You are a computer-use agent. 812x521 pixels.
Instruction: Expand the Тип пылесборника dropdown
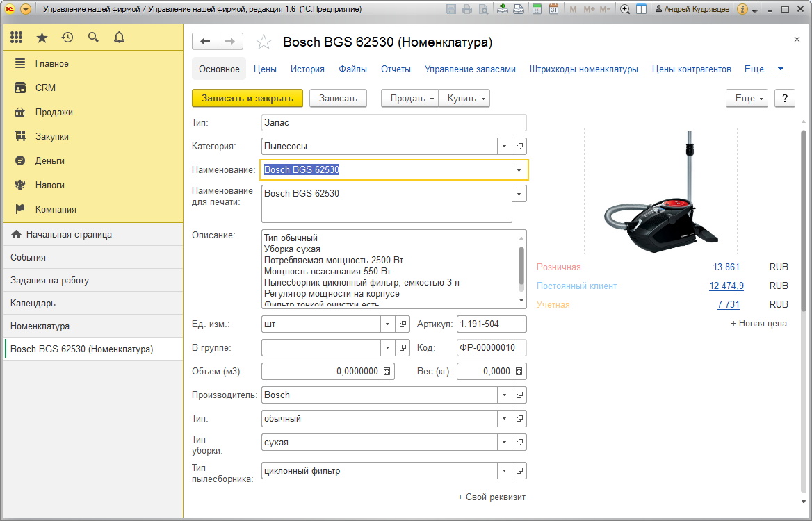505,471
